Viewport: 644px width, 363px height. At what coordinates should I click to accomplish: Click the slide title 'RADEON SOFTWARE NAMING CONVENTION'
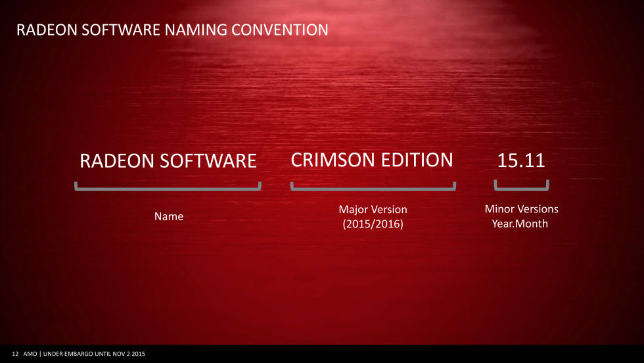pos(172,30)
